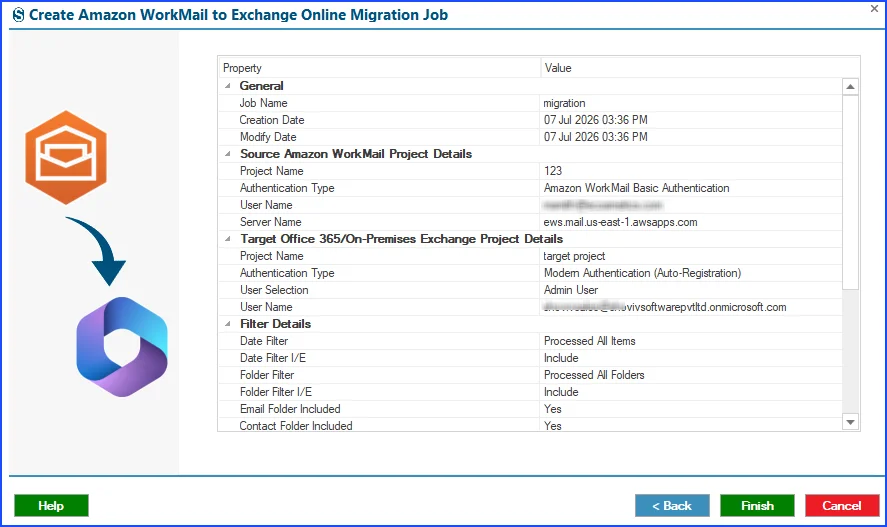The width and height of the screenshot is (887, 527).
Task: Select the Folder Filter I/E row label
Action: pos(275,392)
